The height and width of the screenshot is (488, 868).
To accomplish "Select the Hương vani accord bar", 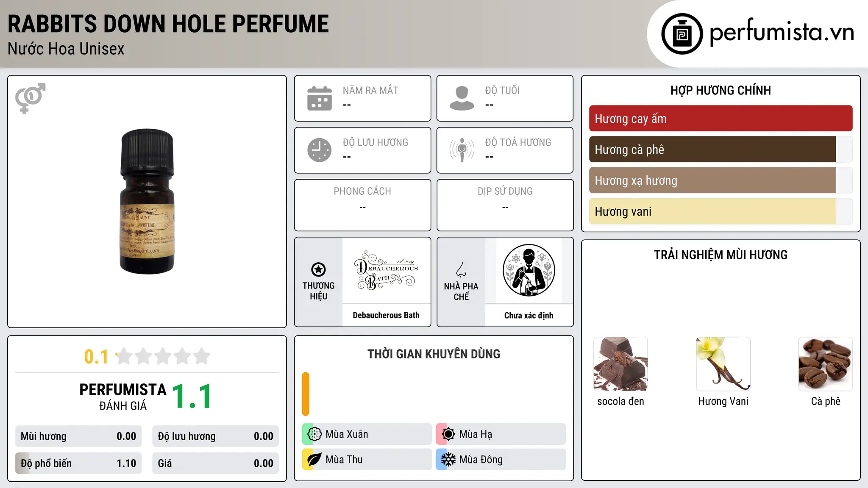I will tap(721, 211).
